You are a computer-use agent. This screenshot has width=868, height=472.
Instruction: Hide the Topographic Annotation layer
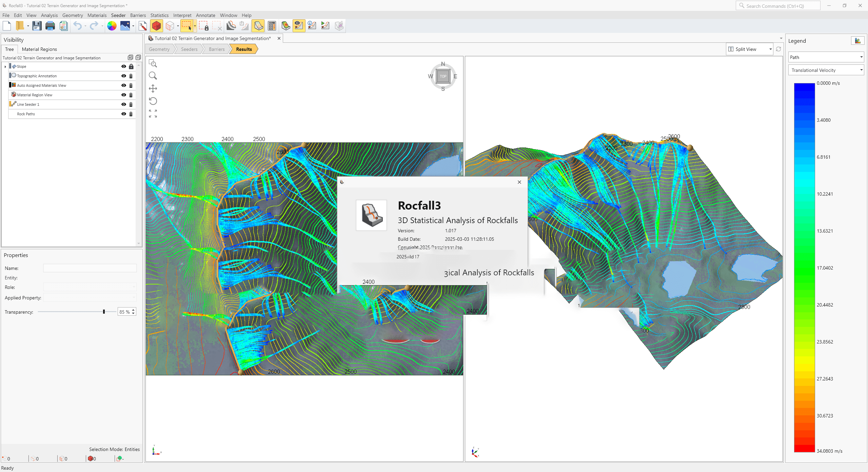(x=124, y=76)
